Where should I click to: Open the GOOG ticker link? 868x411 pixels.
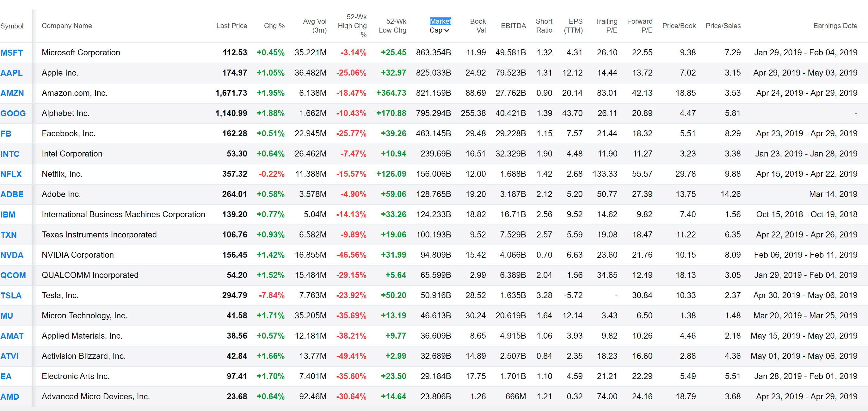tap(13, 113)
